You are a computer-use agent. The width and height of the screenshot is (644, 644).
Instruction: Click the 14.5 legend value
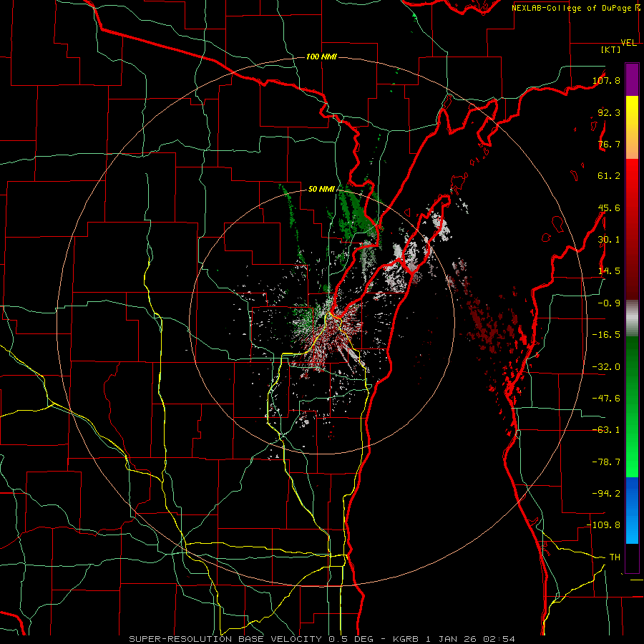pos(609,271)
